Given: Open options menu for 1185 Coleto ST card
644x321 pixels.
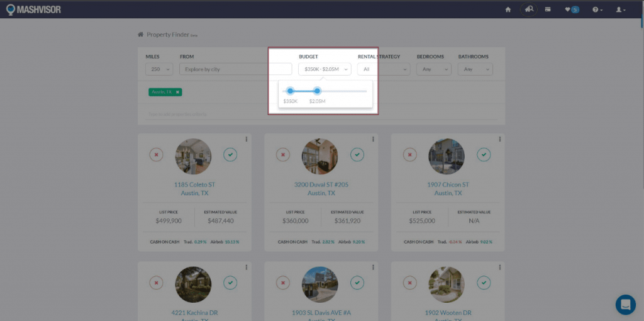Looking at the screenshot, I should point(246,139).
